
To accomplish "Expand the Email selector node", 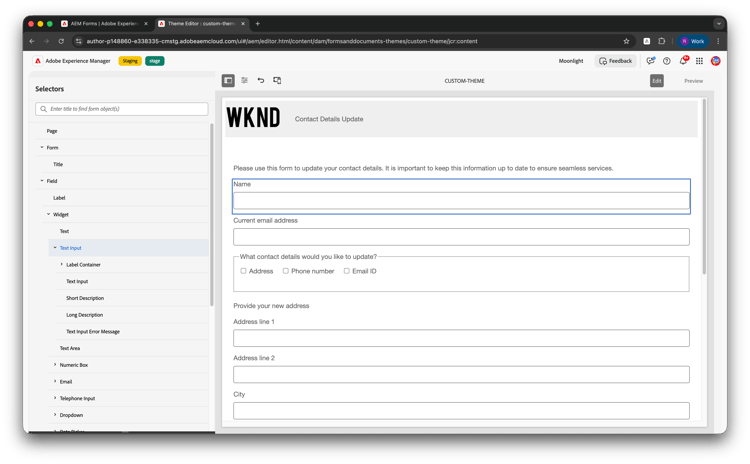I will 55,381.
